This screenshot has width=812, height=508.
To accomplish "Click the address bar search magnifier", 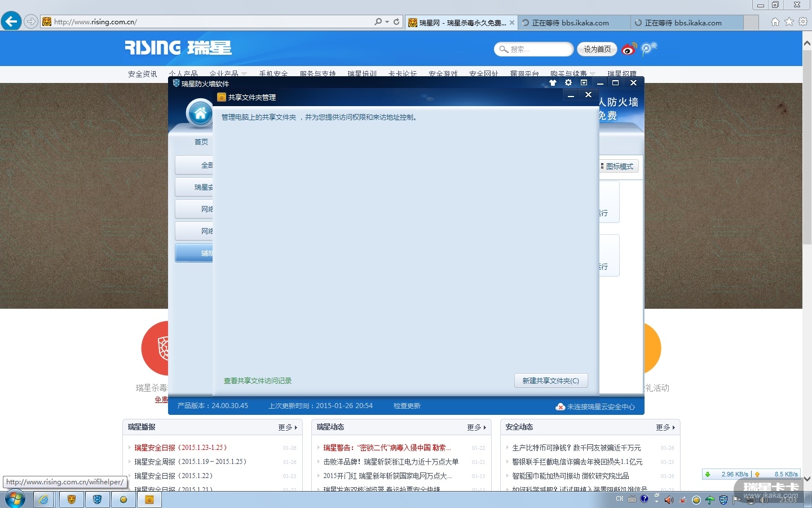I will tap(378, 22).
